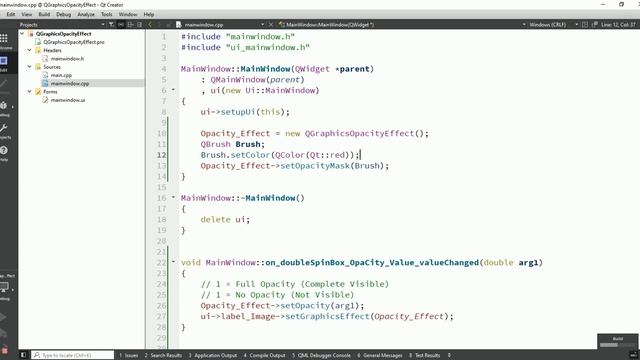640x360 pixels.
Task: Show the Compile Output pane
Action: tap(264, 355)
